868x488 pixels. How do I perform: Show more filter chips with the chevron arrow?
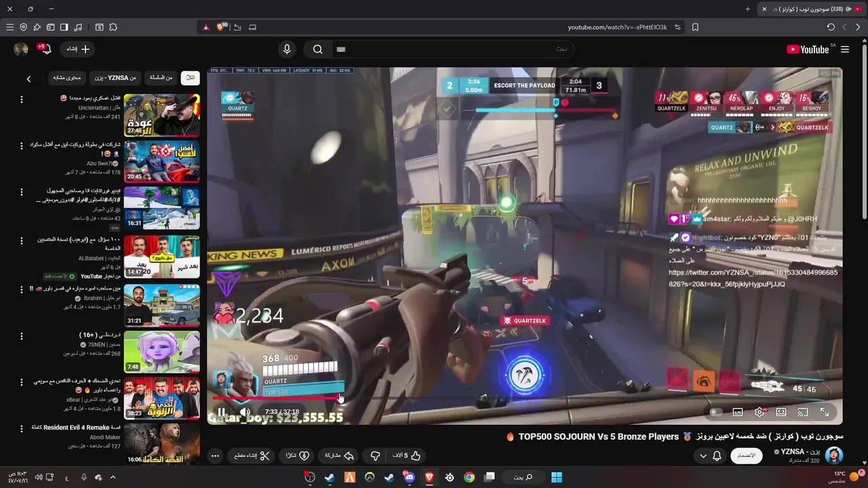pyautogui.click(x=28, y=79)
